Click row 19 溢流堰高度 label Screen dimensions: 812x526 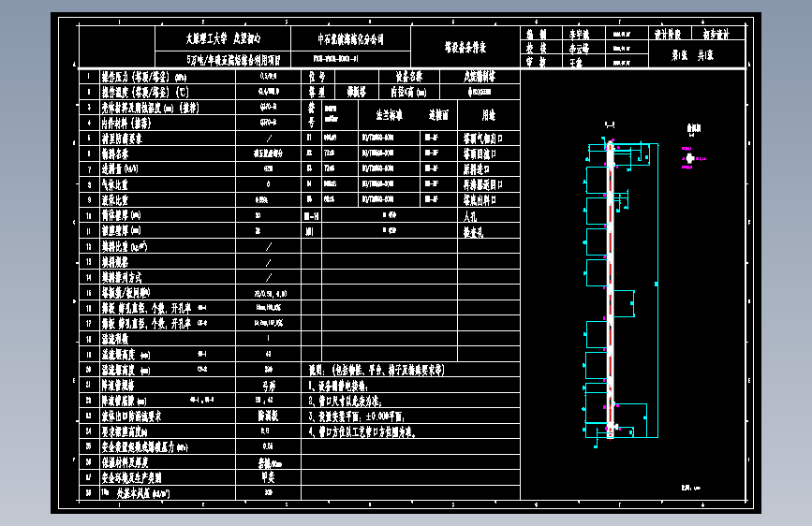pos(125,354)
